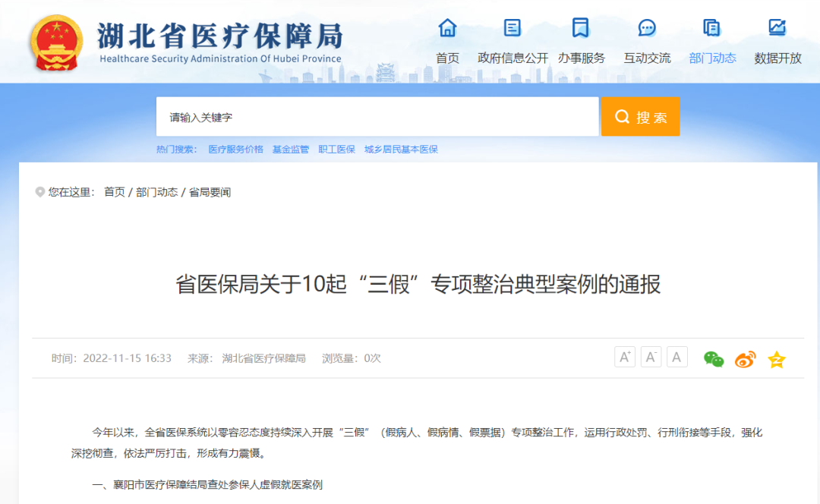The image size is (820, 504).
Task: Open 互动交流 using the chat bubble icon
Action: [647, 27]
